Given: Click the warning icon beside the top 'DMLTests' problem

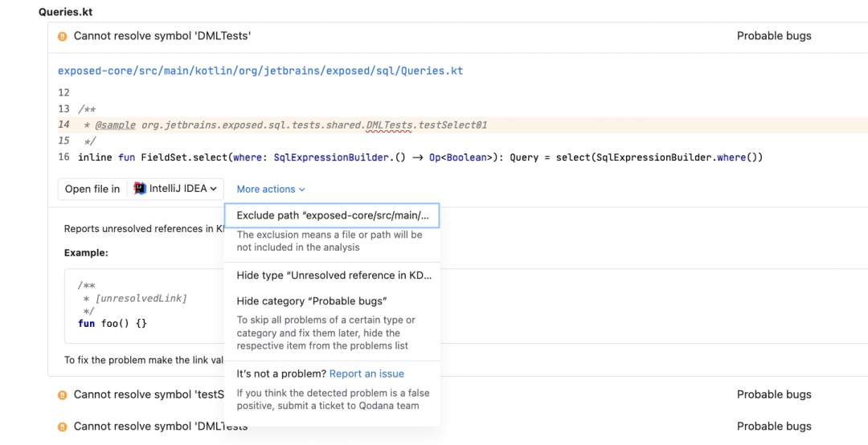Looking at the screenshot, I should point(63,36).
